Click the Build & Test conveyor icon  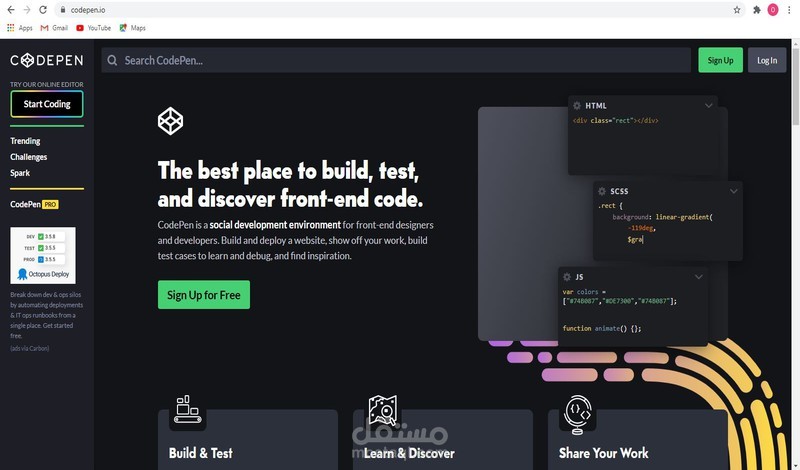(x=187, y=409)
